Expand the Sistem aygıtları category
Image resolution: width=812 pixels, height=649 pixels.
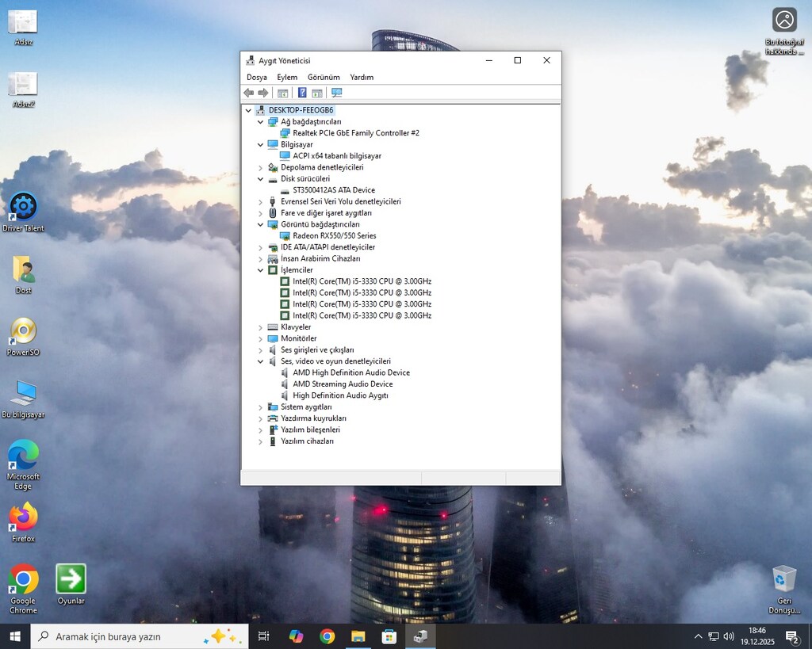point(260,407)
